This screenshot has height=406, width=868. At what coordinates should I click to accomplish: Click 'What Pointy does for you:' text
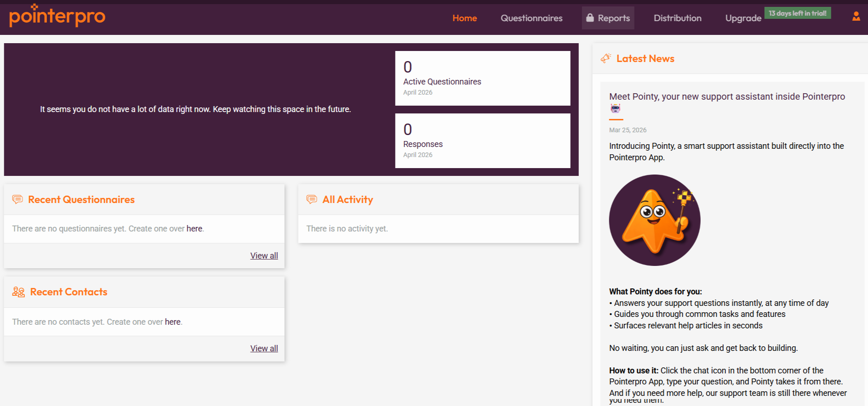tap(655, 291)
